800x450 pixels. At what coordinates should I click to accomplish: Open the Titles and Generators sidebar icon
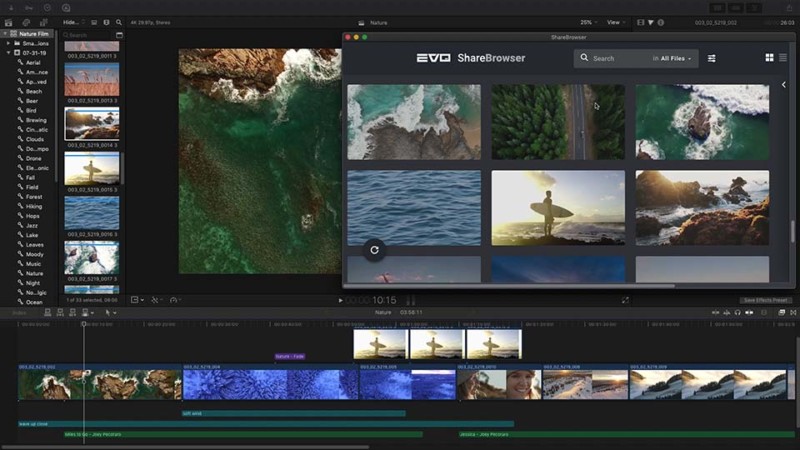pos(43,21)
